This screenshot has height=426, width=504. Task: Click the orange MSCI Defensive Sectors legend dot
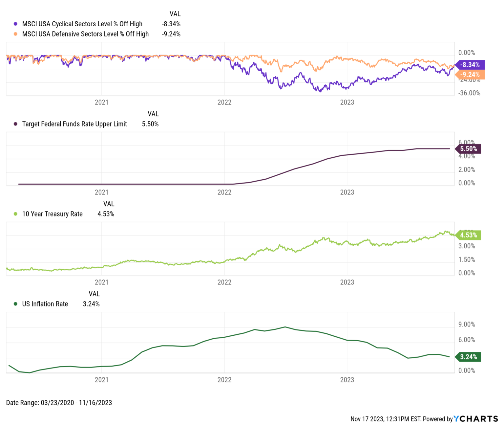pos(15,34)
